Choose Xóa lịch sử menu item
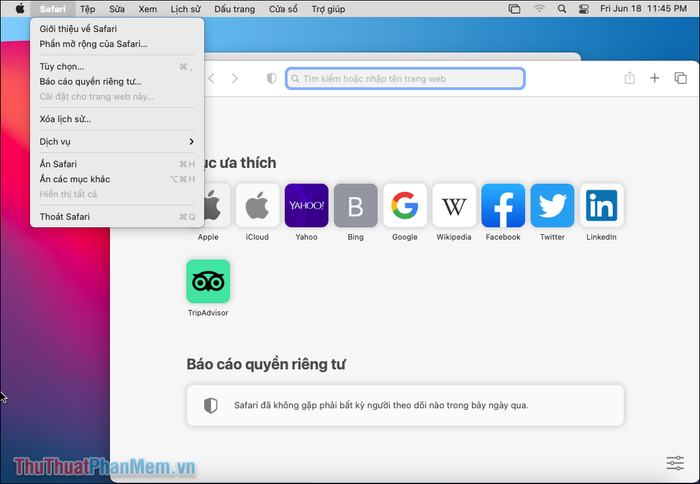Viewport: 700px width, 484px height. (117, 119)
